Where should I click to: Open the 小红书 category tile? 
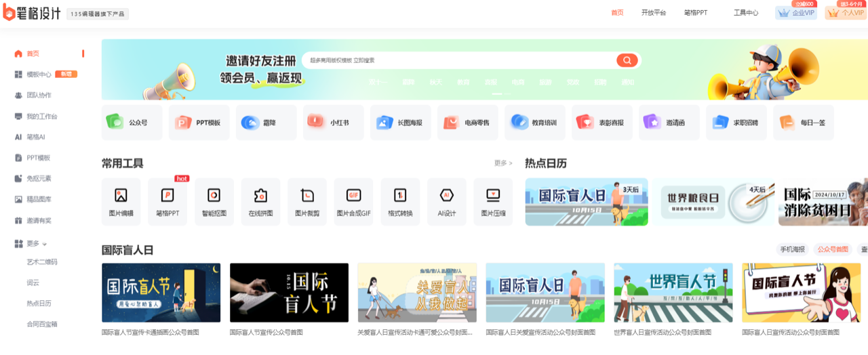(x=333, y=123)
